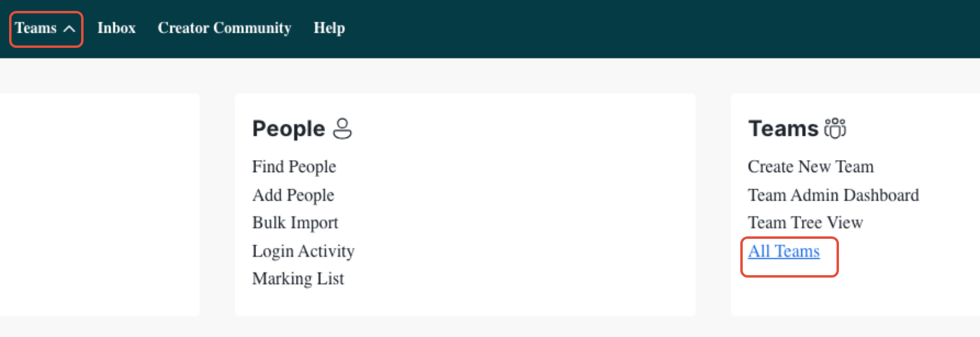Go to Creator Community

coord(224,28)
